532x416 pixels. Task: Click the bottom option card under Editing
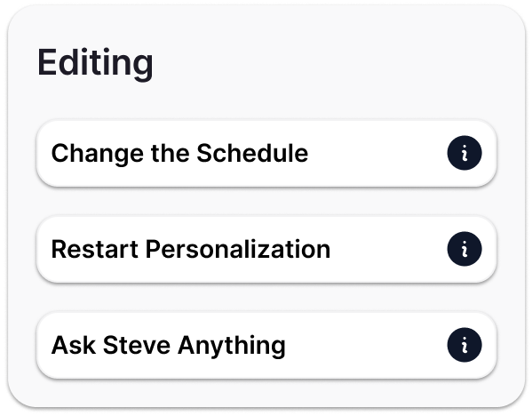pyautogui.click(x=266, y=345)
